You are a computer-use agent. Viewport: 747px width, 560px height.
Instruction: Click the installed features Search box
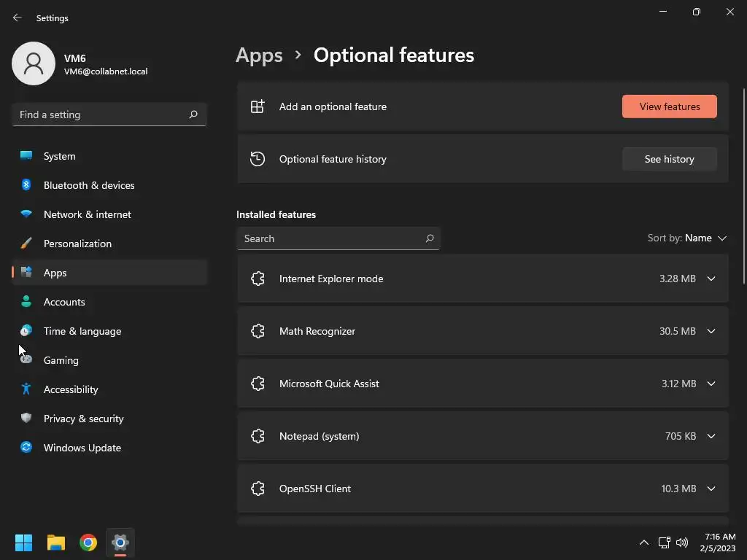(x=332, y=238)
